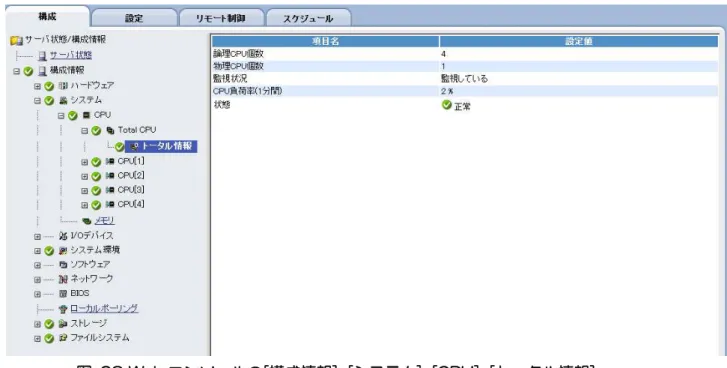This screenshot has height=368, width=727.
Task: Click the サーバ状態 server icon
Action: point(43,56)
